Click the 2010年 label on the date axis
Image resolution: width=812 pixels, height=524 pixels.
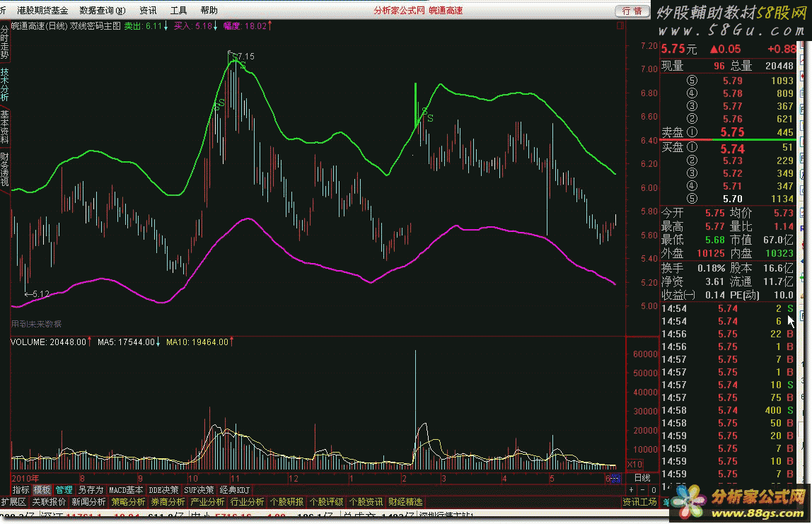coord(25,479)
